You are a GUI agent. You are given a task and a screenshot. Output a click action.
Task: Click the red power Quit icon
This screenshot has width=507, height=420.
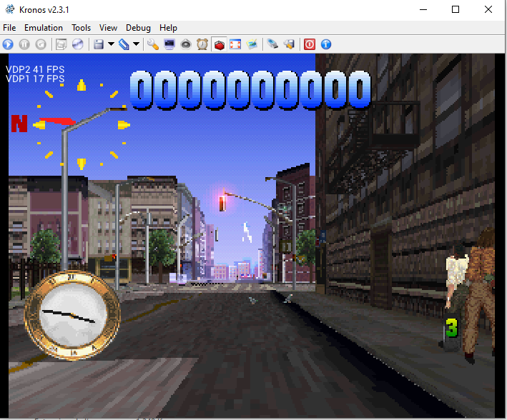[310, 44]
